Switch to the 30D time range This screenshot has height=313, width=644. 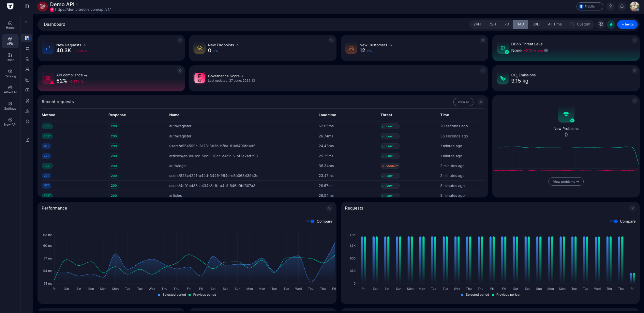tap(536, 24)
